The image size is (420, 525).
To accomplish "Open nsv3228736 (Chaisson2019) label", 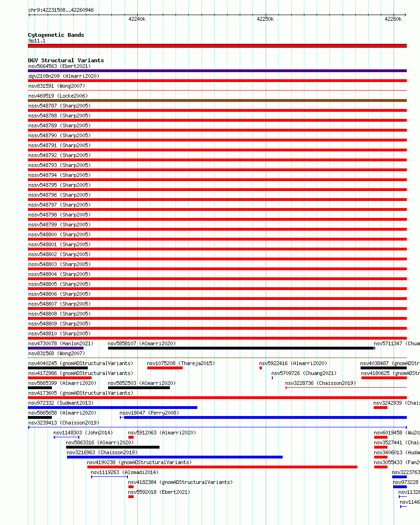I will (x=320, y=383).
